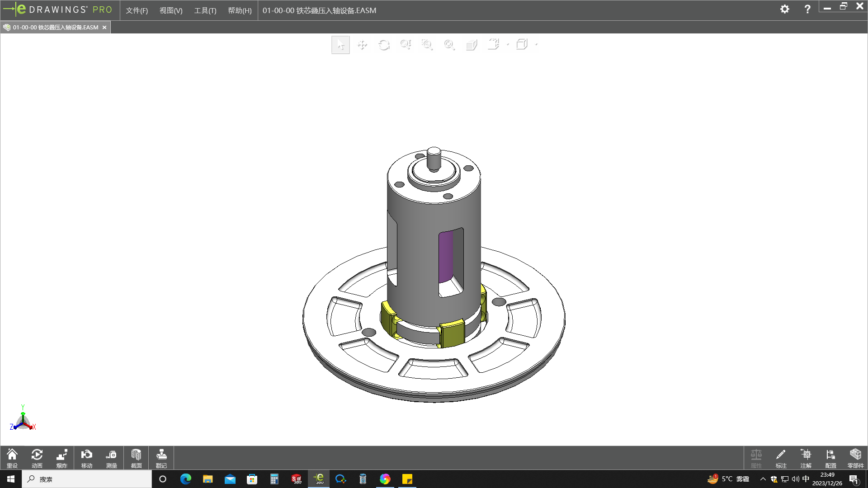This screenshot has width=868, height=488.
Task: Open the notification center icon
Action: click(x=854, y=479)
